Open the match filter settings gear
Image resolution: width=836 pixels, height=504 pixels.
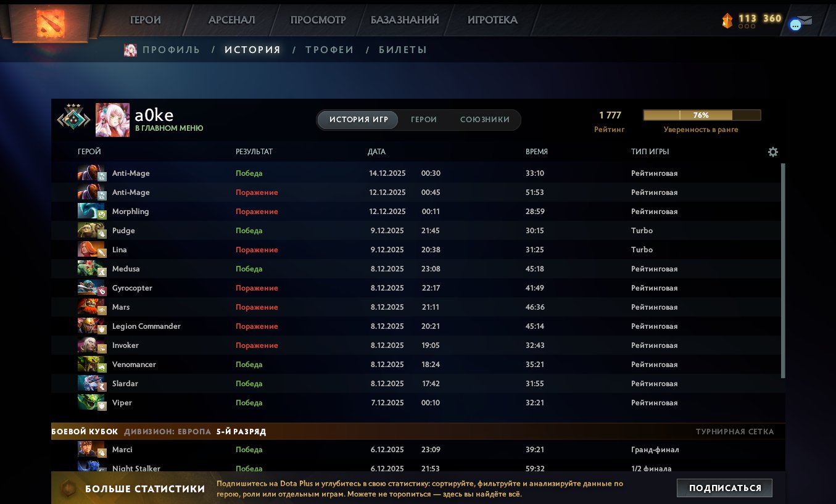coord(773,151)
